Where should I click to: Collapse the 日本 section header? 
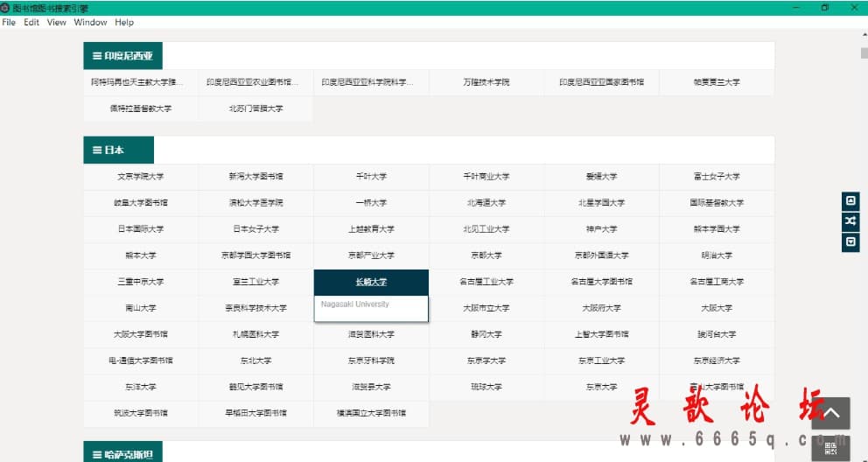(x=118, y=150)
